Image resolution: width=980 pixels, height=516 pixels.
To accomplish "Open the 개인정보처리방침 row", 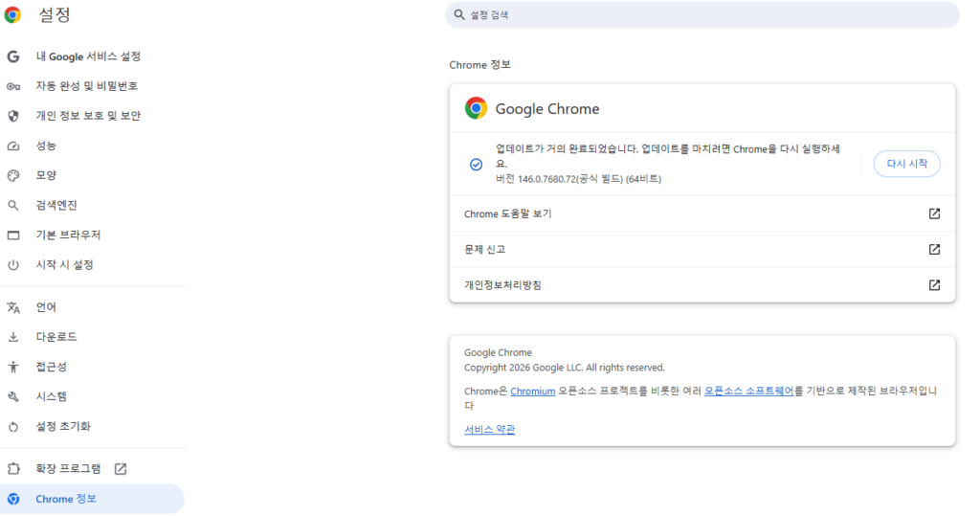I will 702,285.
